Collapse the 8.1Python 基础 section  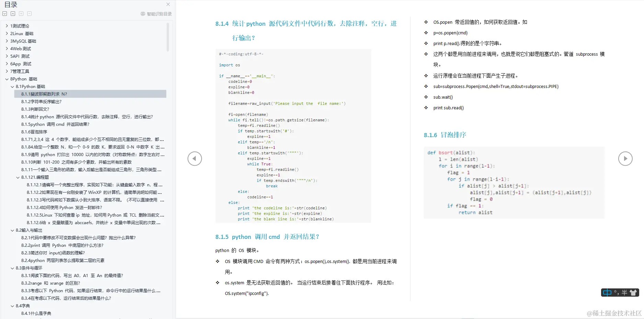12,87
